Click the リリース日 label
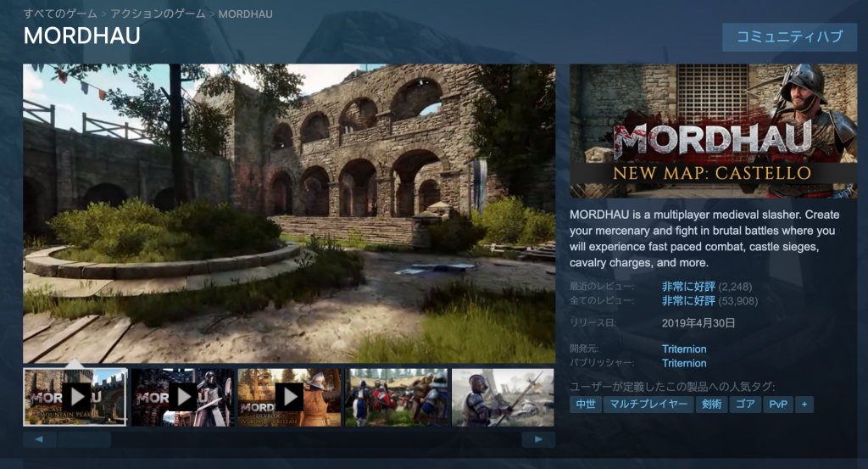The image size is (868, 469). click(x=593, y=323)
